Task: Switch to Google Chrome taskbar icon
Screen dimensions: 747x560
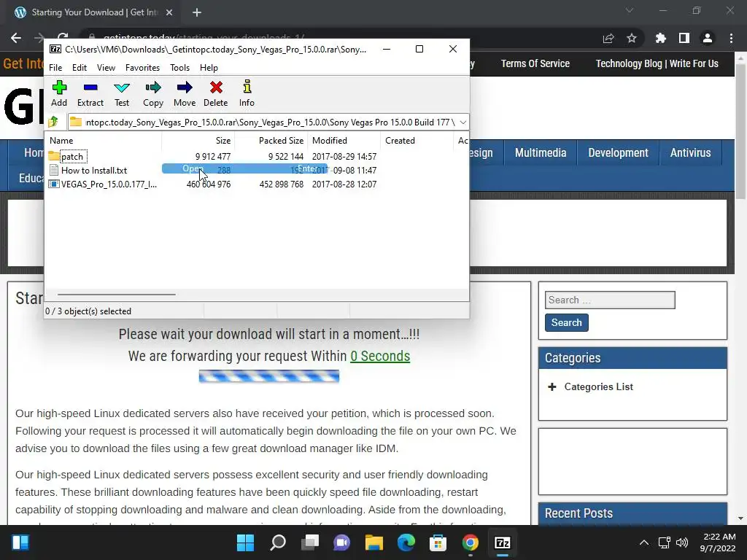Action: [471, 542]
